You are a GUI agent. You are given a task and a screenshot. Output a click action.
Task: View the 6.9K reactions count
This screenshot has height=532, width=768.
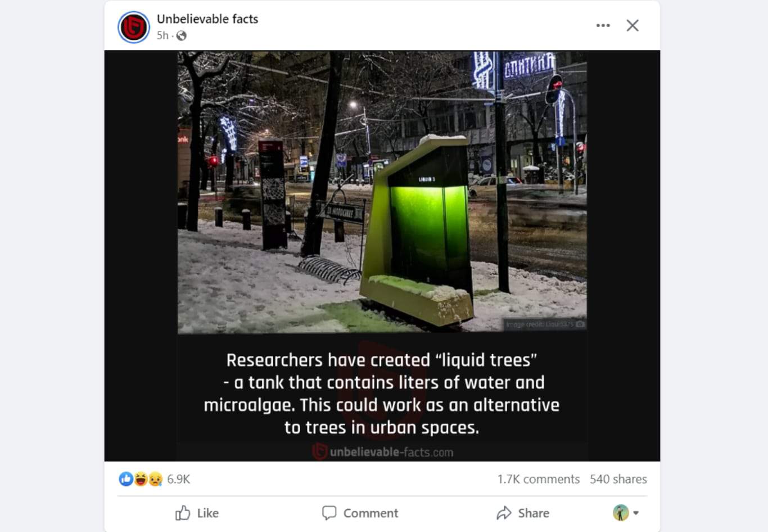179,479
